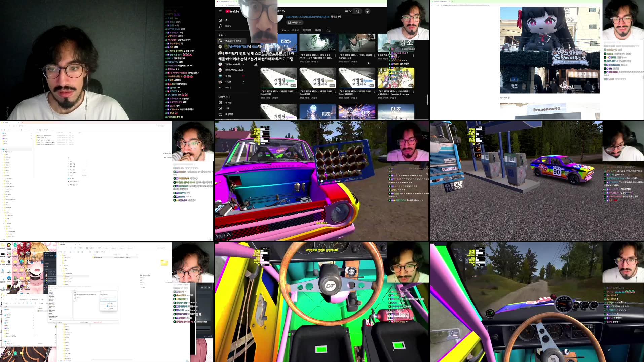Open 재생목록 icon under 내 페이지
This screenshot has width=644, height=362.
click(x=220, y=114)
